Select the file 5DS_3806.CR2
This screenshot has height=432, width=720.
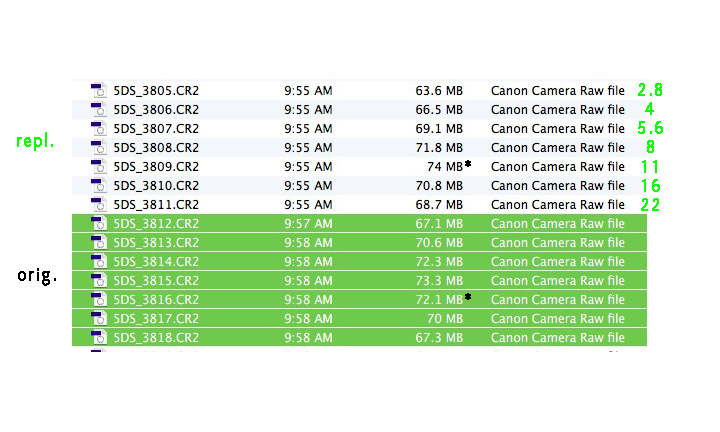pyautogui.click(x=359, y=110)
